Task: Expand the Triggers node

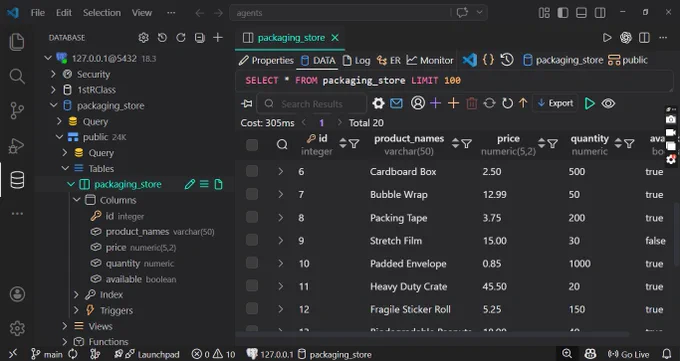Action: point(77,310)
